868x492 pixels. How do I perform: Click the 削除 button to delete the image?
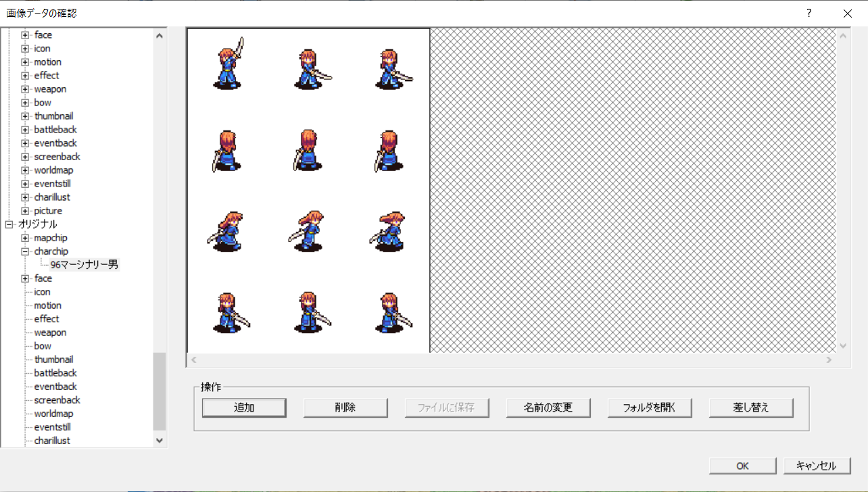pyautogui.click(x=345, y=408)
